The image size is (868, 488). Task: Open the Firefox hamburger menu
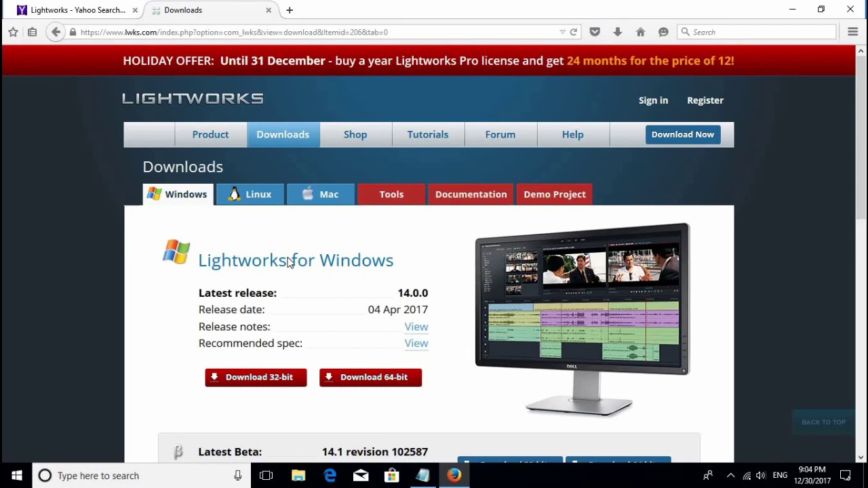853,32
